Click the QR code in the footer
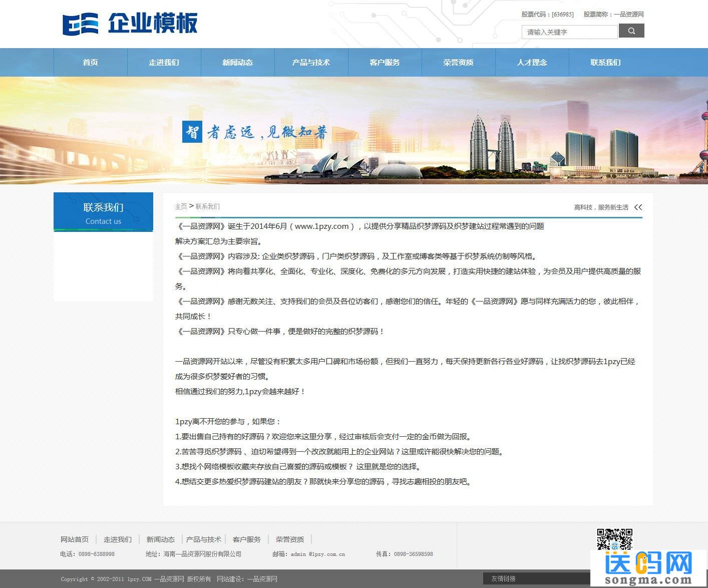 614,539
